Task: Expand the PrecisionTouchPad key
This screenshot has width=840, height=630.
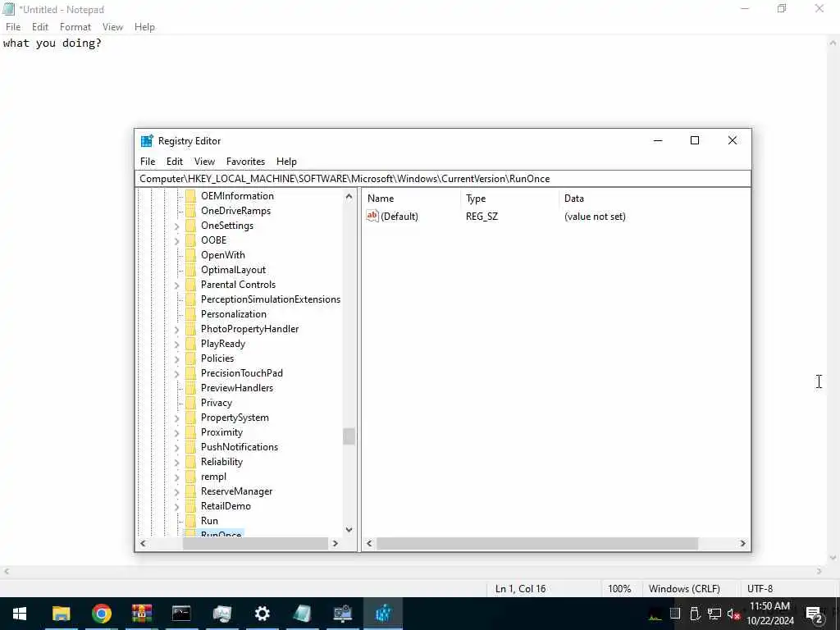Action: point(177,374)
